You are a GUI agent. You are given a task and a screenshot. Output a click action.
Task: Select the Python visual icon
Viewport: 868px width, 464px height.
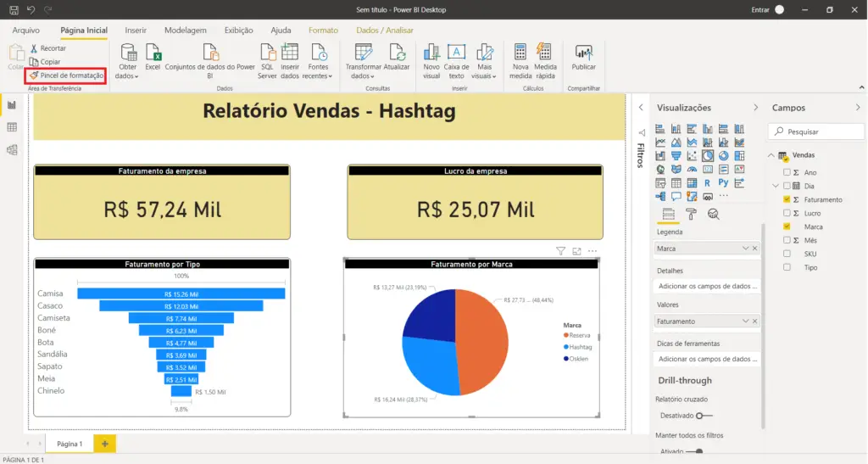724,182
